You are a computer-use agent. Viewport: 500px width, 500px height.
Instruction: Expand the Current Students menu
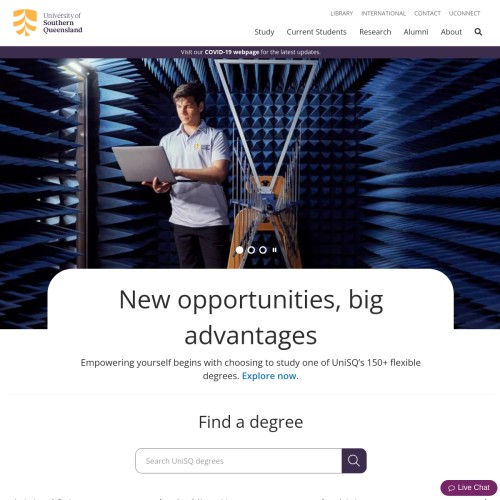click(316, 32)
